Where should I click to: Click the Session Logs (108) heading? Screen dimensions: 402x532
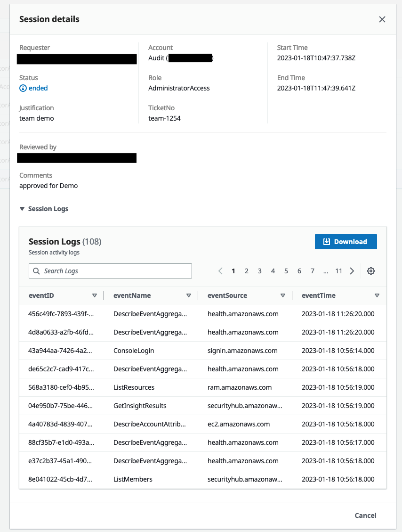click(x=65, y=242)
